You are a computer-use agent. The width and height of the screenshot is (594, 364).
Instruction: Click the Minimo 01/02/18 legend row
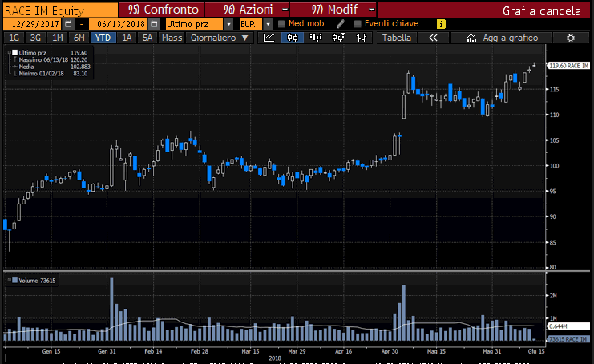51,74
